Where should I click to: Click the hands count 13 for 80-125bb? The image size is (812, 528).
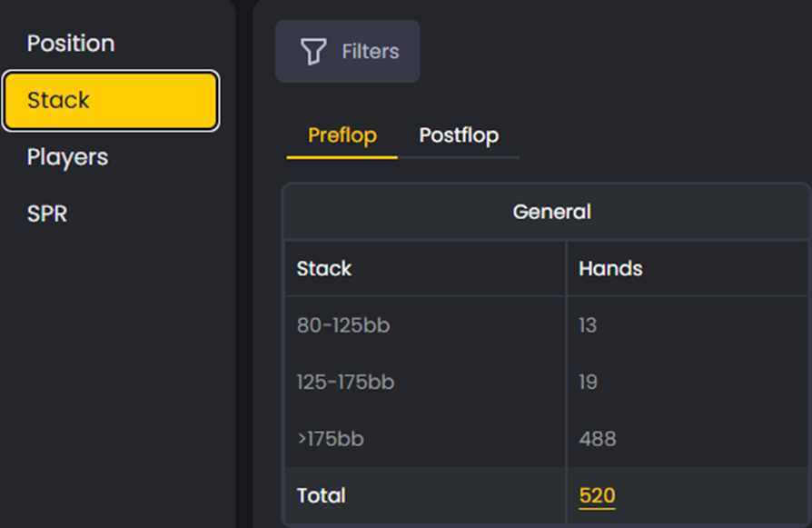click(x=588, y=325)
